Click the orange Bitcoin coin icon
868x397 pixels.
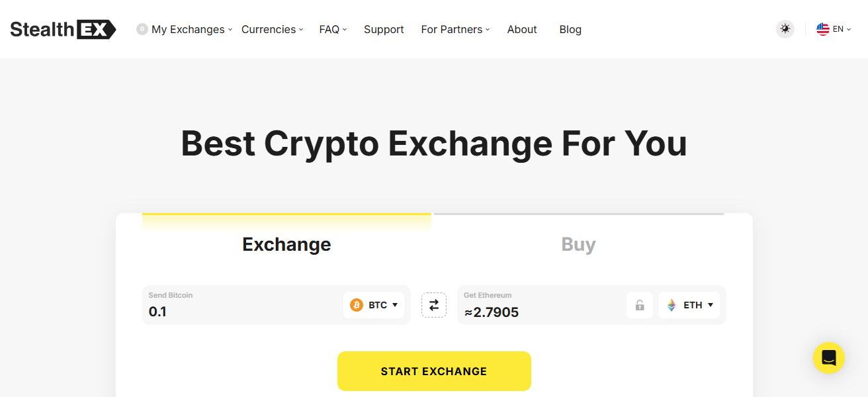tap(357, 305)
